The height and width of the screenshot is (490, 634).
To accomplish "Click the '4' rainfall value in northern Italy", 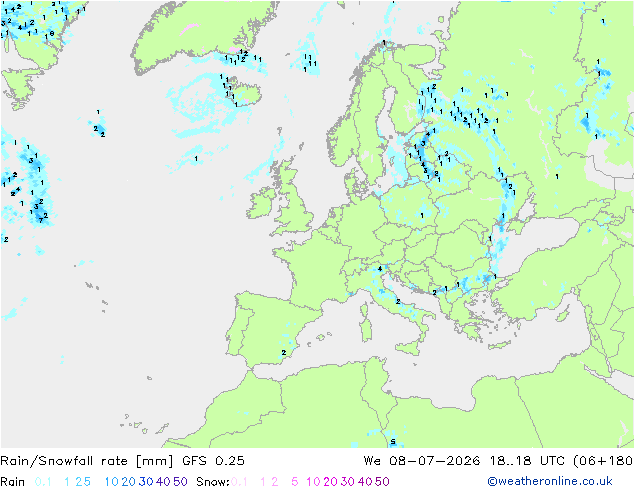I will [380, 269].
